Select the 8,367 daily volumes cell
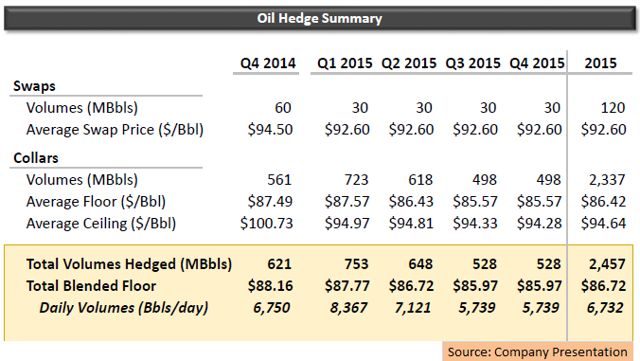 click(349, 308)
